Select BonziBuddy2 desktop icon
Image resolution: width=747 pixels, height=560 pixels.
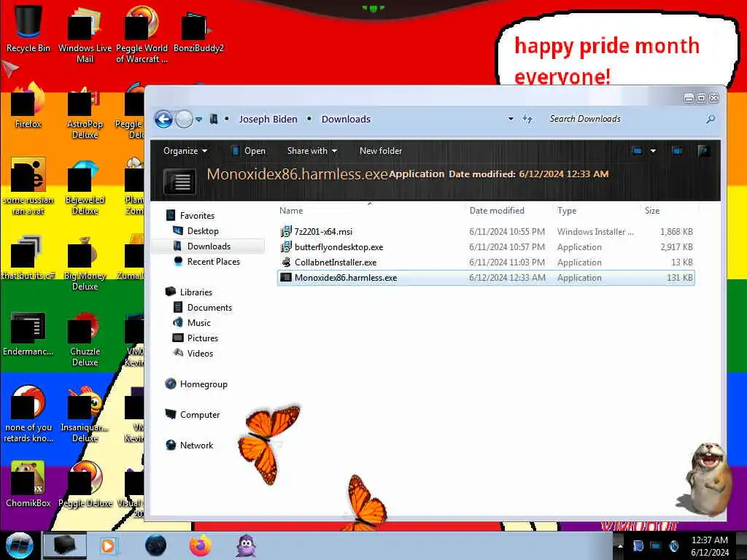[198, 31]
